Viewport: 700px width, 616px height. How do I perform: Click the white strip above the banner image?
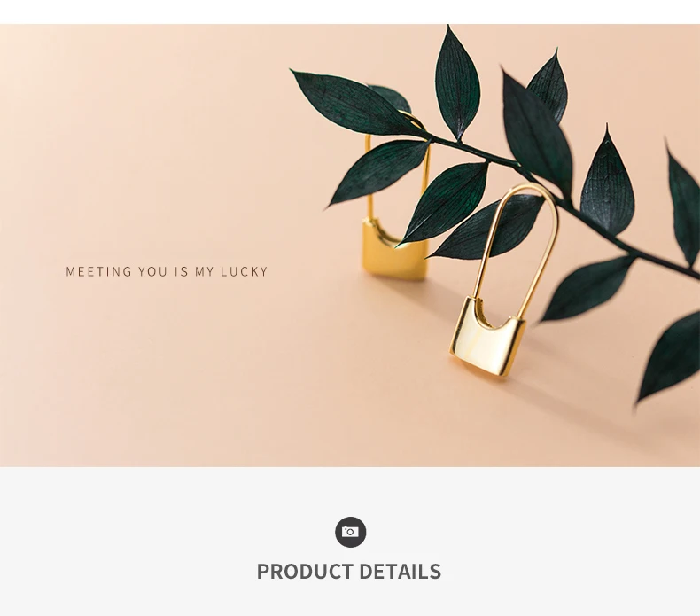tap(350, 12)
